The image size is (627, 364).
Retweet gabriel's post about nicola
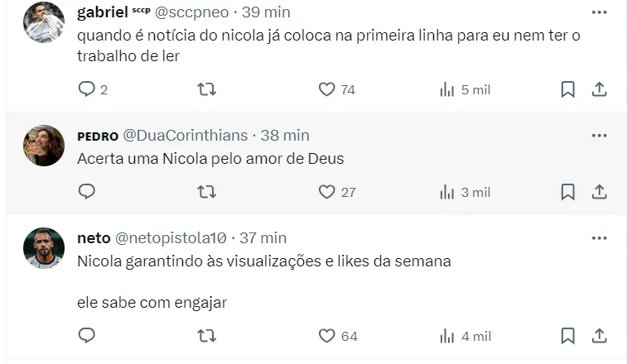pos(207,89)
